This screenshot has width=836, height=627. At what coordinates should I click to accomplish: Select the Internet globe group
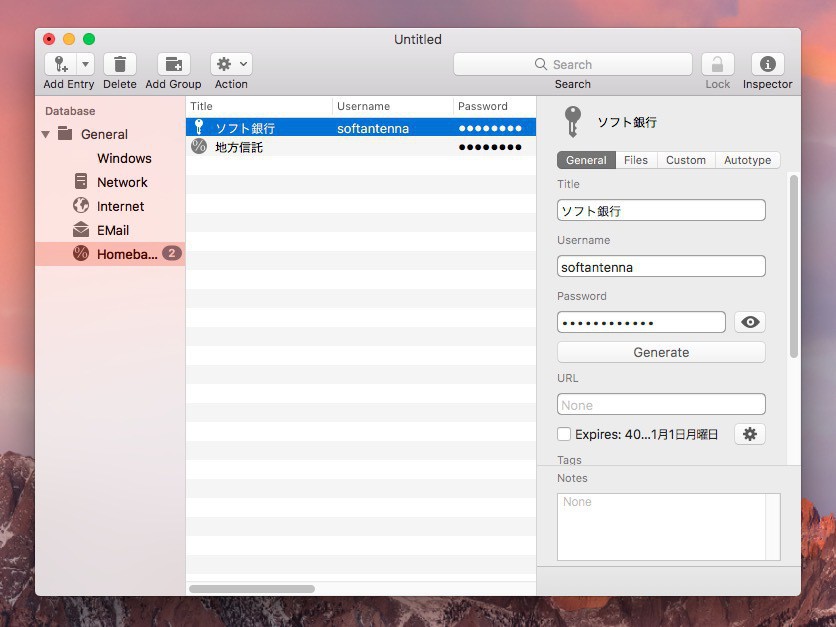point(81,206)
